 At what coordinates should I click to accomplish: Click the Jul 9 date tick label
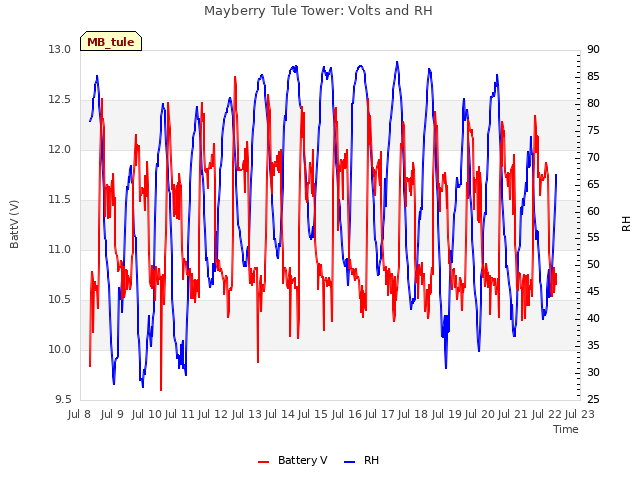pyautogui.click(x=112, y=414)
